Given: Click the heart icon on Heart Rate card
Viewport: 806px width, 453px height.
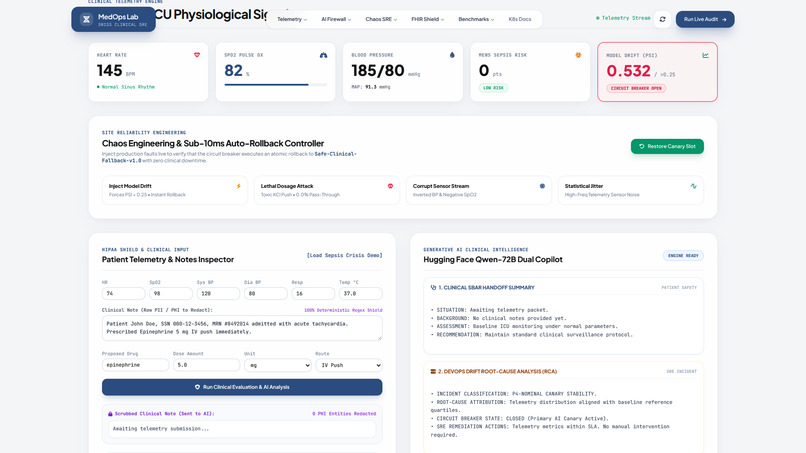Looking at the screenshot, I should pos(197,55).
